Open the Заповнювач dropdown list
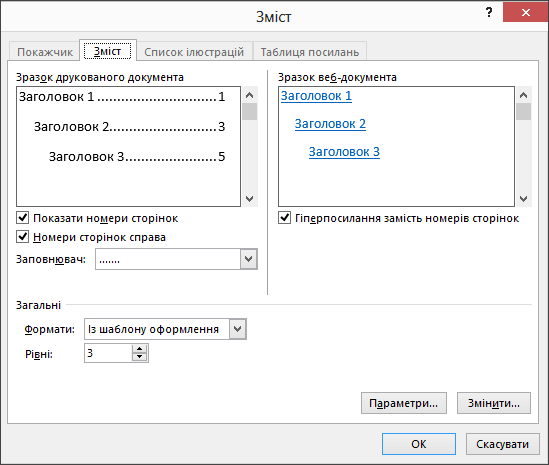 tap(249, 259)
